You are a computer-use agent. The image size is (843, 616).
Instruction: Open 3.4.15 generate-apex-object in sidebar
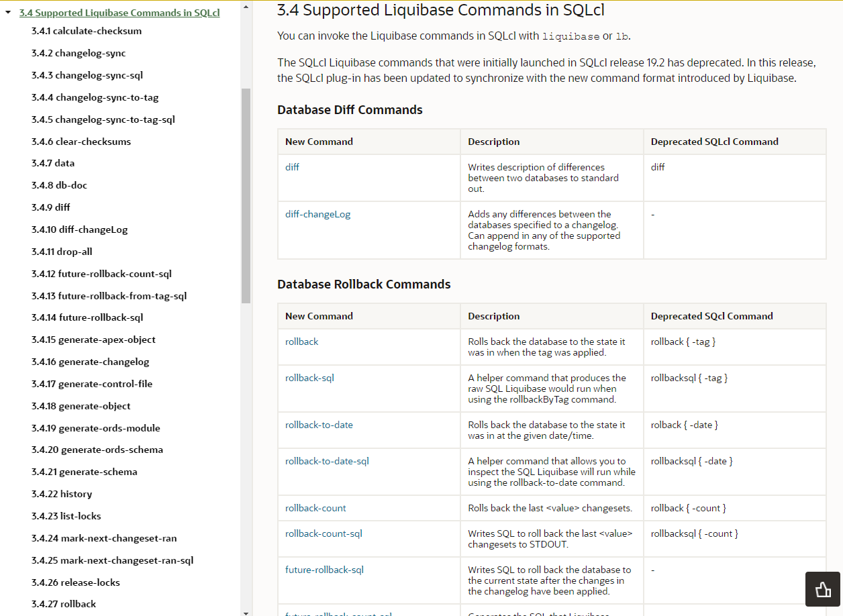(x=93, y=340)
